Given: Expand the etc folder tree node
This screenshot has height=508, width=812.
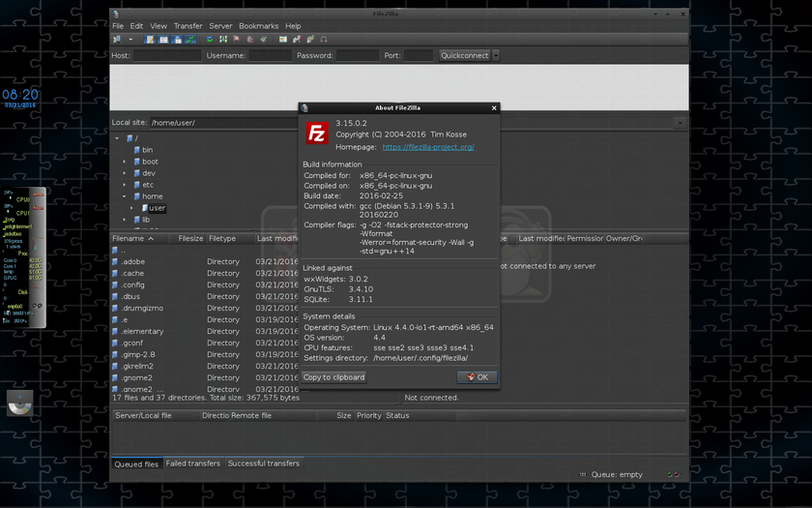Looking at the screenshot, I should [125, 185].
